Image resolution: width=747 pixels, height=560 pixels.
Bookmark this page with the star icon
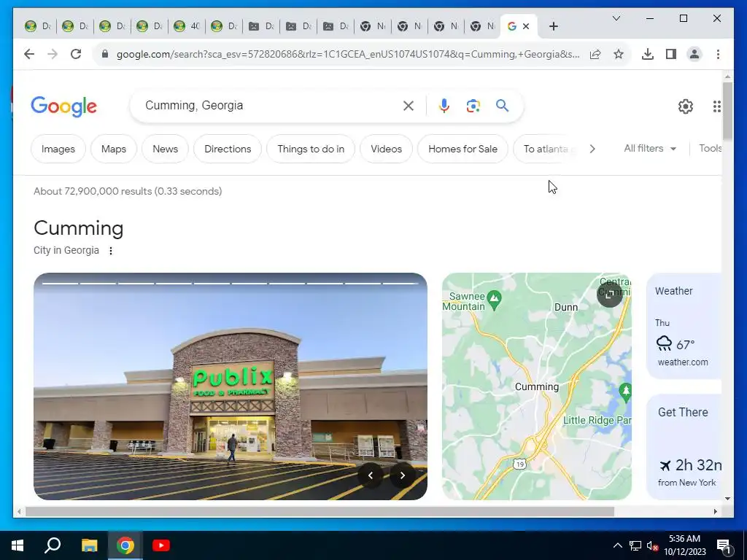(x=619, y=54)
